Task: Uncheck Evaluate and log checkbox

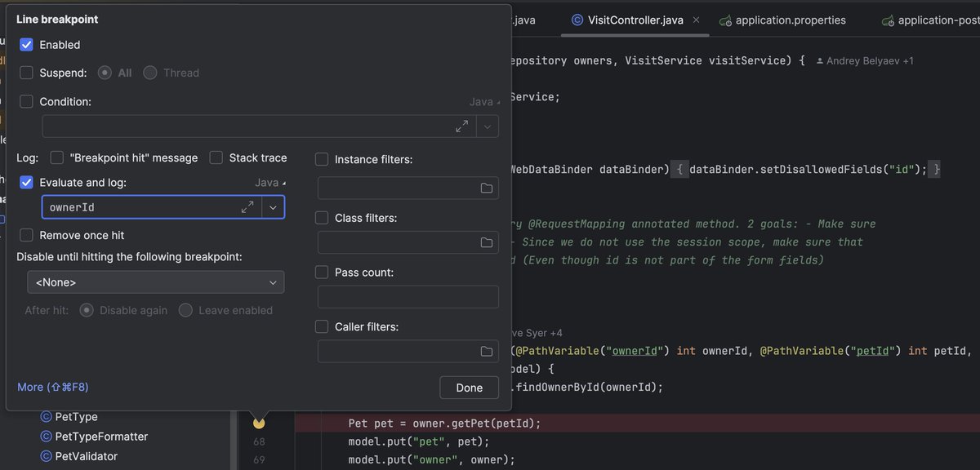Action: 26,183
